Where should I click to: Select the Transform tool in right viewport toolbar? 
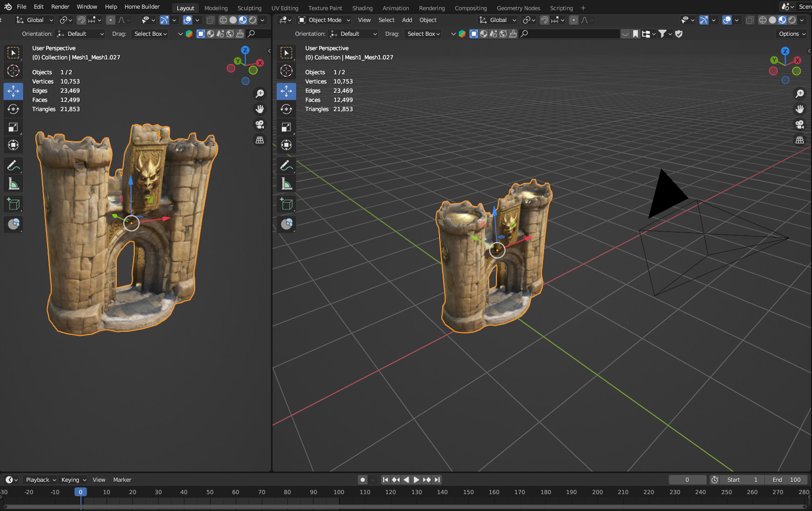(x=286, y=145)
